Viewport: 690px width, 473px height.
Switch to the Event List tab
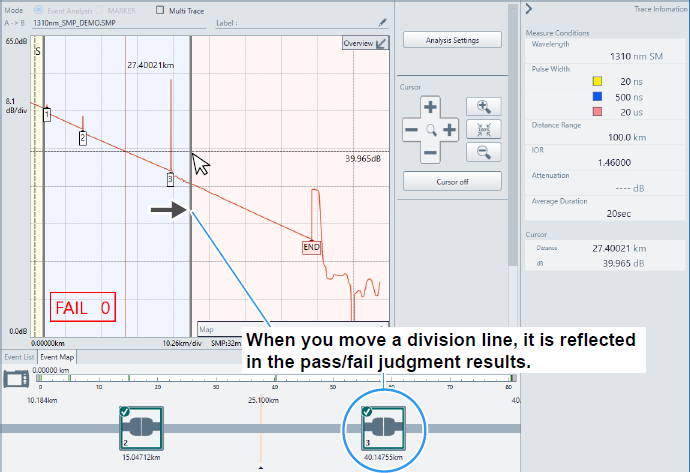click(19, 357)
